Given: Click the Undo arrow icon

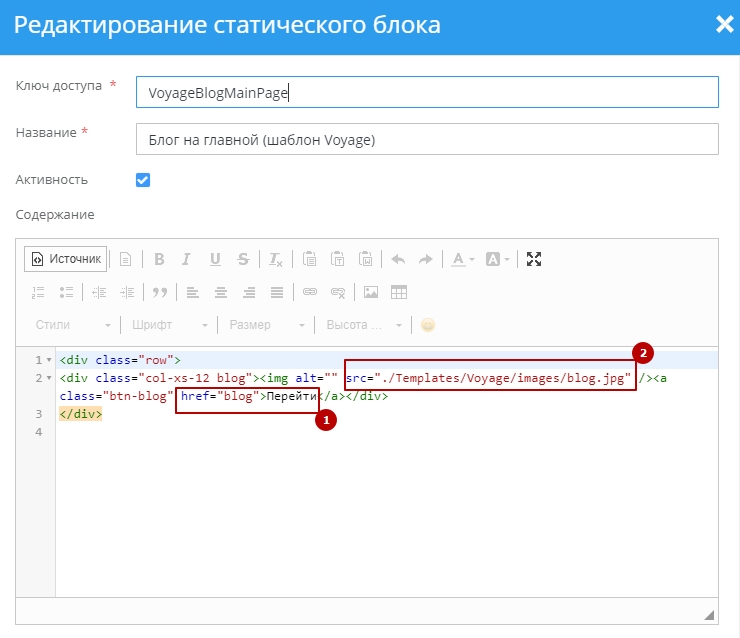Looking at the screenshot, I should point(398,259).
